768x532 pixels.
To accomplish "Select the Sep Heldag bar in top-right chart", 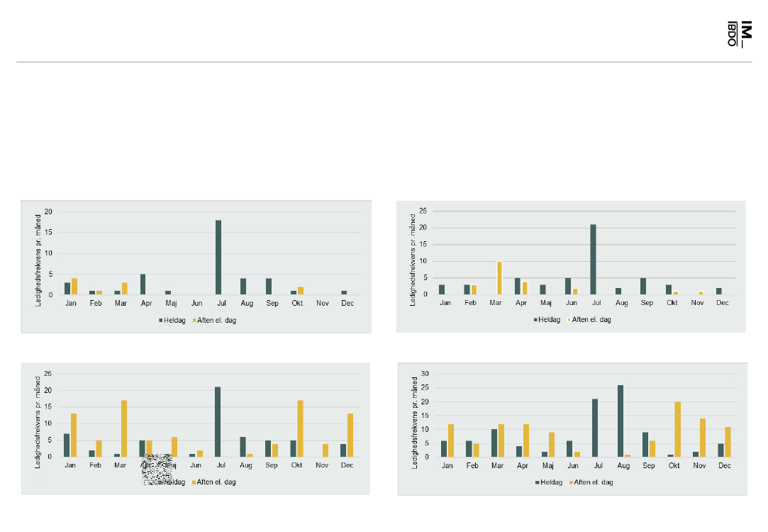I will [x=643, y=286].
